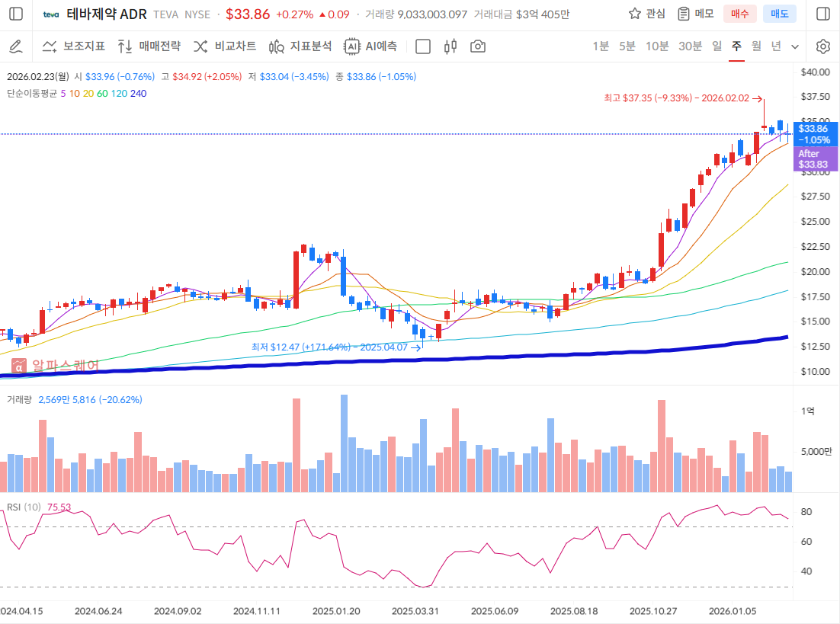Change chart type via candlestick icon
The width and height of the screenshot is (840, 624).
pos(450,46)
